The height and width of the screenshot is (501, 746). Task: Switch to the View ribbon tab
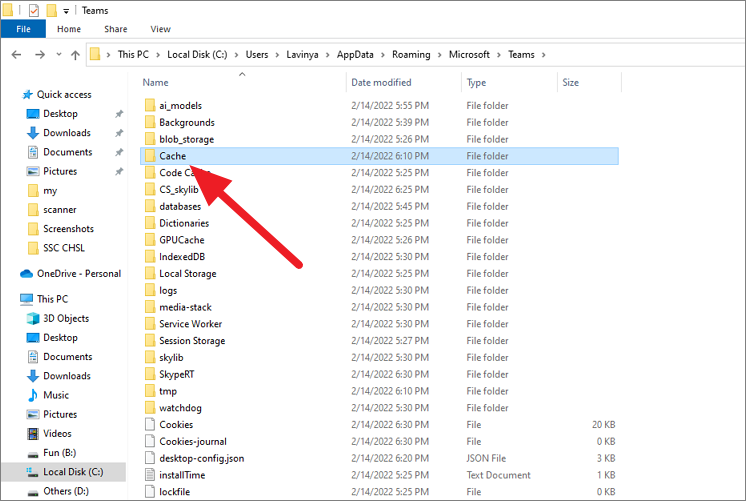coord(160,29)
